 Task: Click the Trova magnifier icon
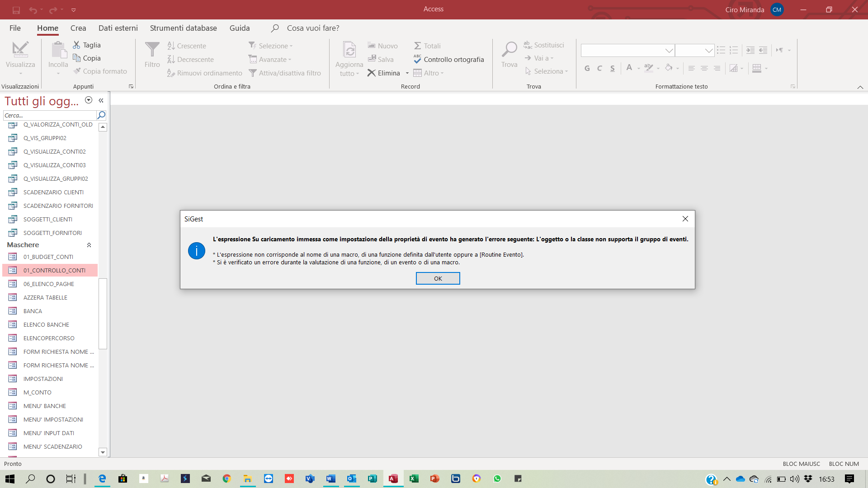pos(509,50)
